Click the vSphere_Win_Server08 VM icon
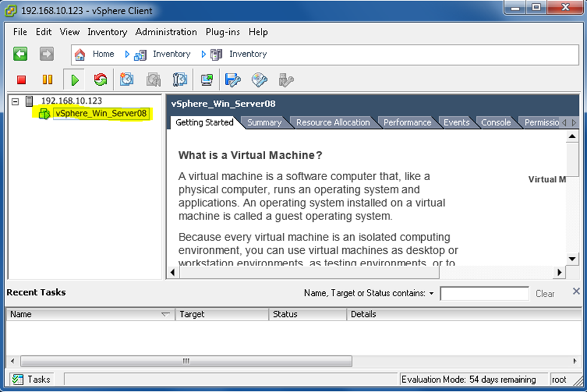 [44, 114]
